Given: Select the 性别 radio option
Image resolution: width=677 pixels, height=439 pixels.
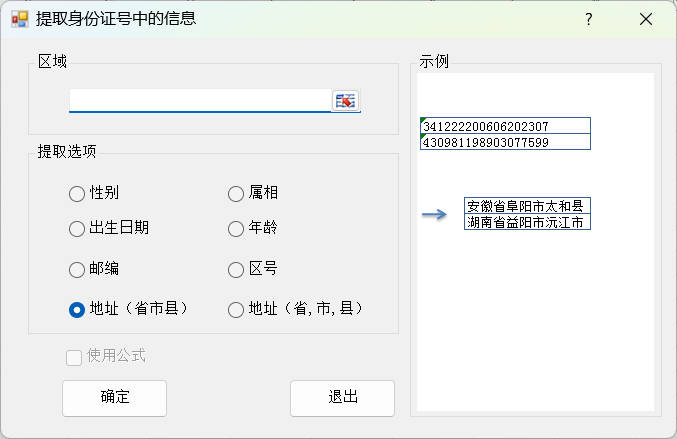Looking at the screenshot, I should [77, 193].
